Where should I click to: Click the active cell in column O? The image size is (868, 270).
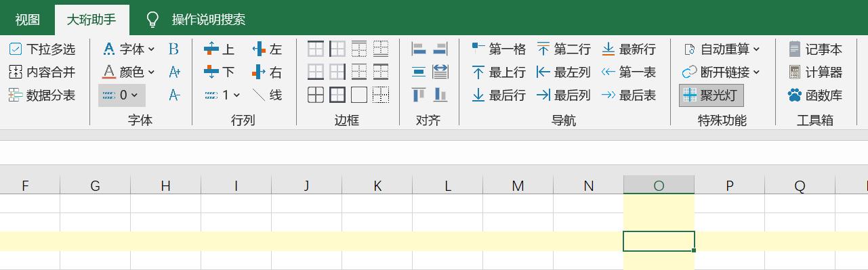click(x=659, y=241)
